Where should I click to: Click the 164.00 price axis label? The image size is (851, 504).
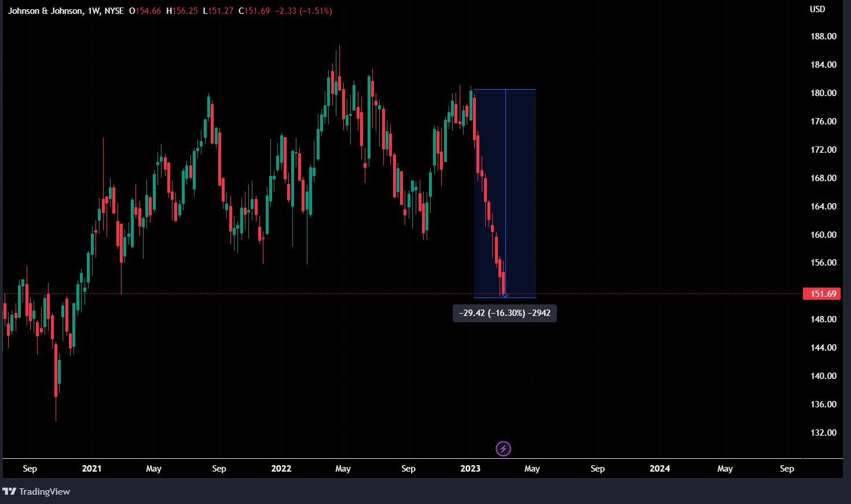point(823,207)
